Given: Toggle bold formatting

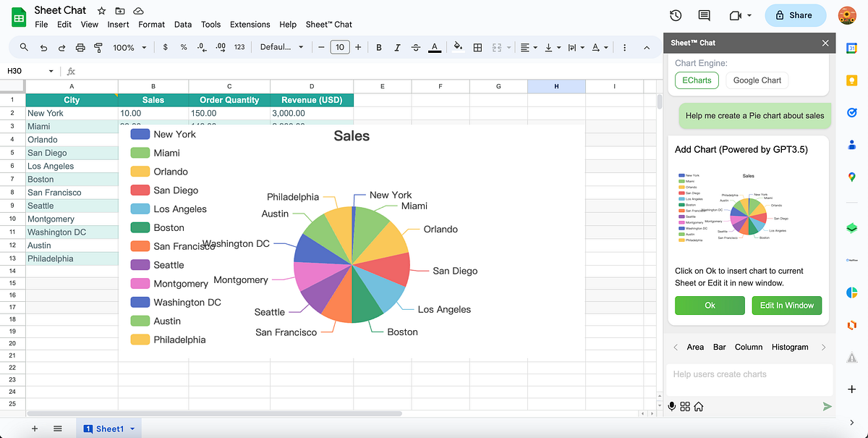Looking at the screenshot, I should [378, 47].
